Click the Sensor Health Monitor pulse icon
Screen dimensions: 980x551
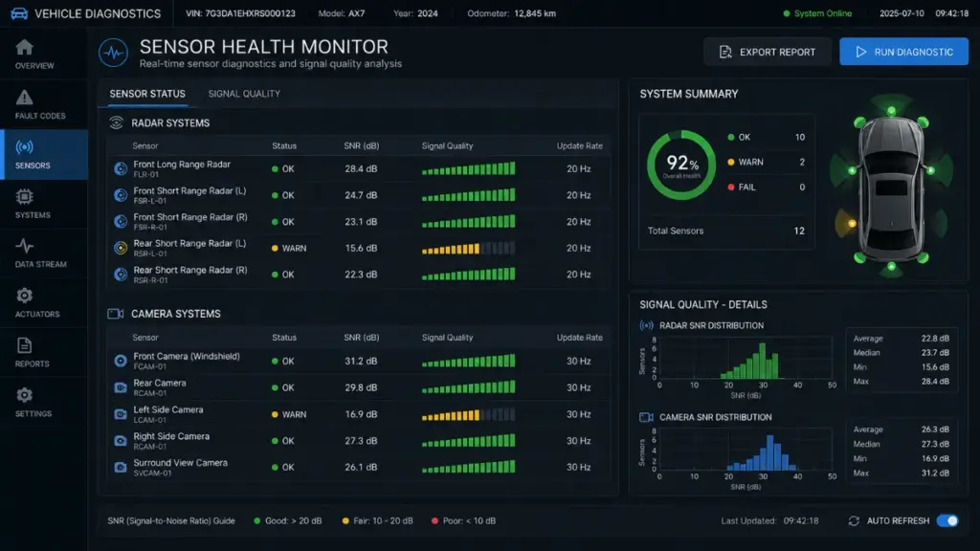(113, 54)
